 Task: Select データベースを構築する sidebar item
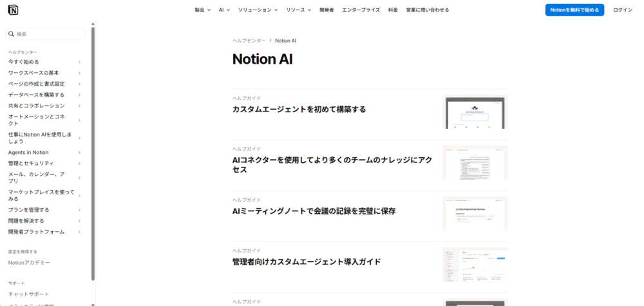coord(36,95)
